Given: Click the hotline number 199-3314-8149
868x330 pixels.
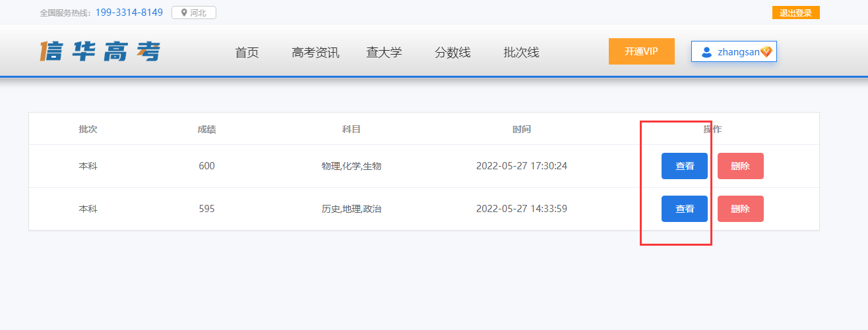Looking at the screenshot, I should [x=129, y=13].
